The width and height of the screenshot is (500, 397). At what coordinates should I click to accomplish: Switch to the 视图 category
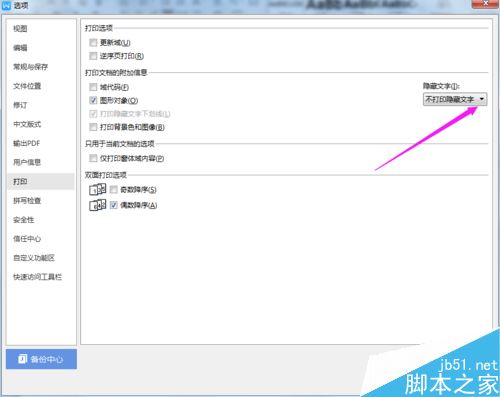click(20, 29)
